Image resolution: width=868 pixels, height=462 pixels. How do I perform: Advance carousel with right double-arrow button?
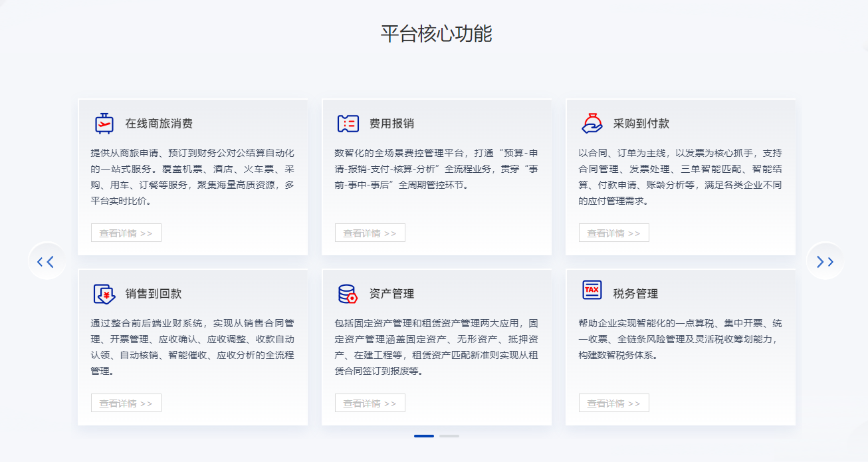click(x=825, y=261)
